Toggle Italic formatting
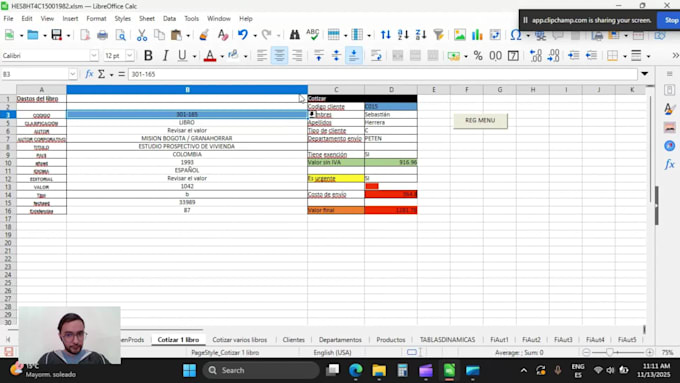This screenshot has width=680, height=383. tap(165, 56)
